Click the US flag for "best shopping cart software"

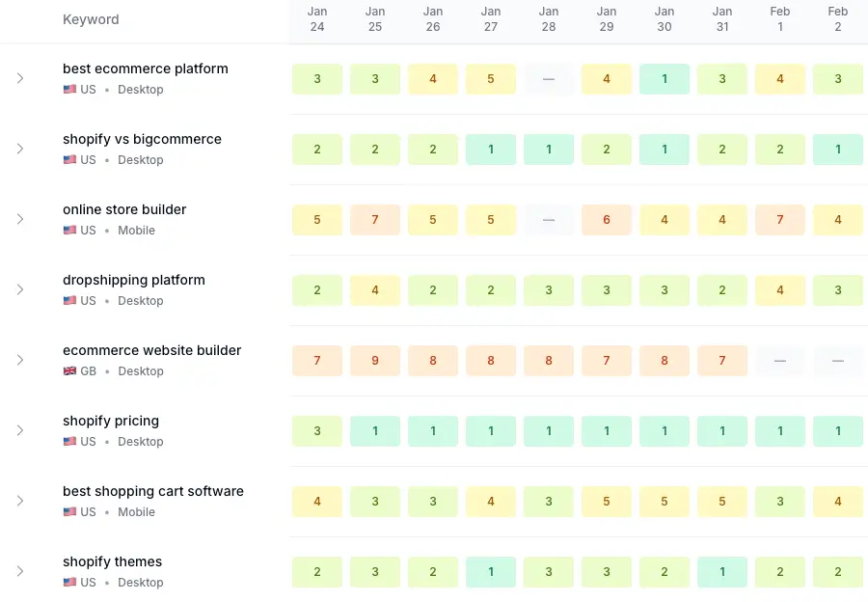pyautogui.click(x=69, y=511)
